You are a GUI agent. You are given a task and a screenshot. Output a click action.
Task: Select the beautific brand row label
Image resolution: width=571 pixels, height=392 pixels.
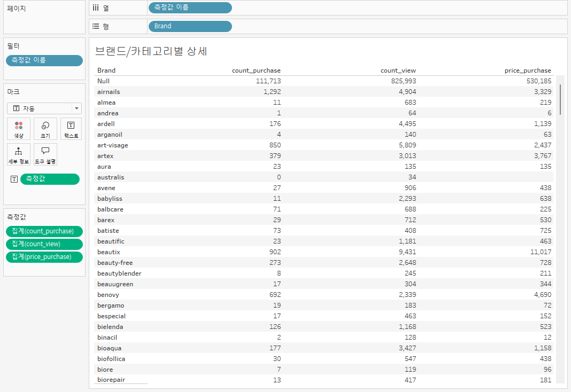[x=111, y=241]
